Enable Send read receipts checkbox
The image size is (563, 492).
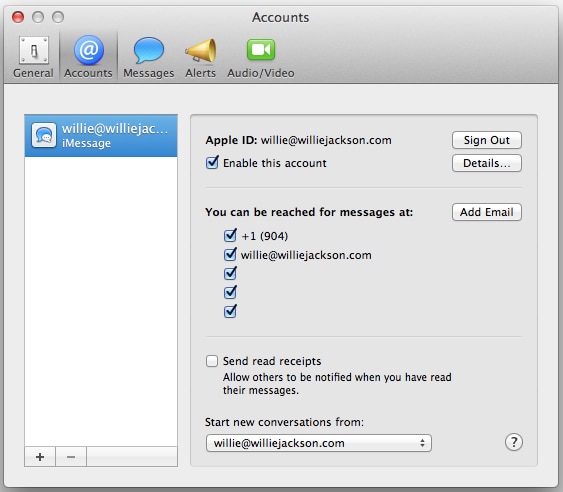[212, 361]
